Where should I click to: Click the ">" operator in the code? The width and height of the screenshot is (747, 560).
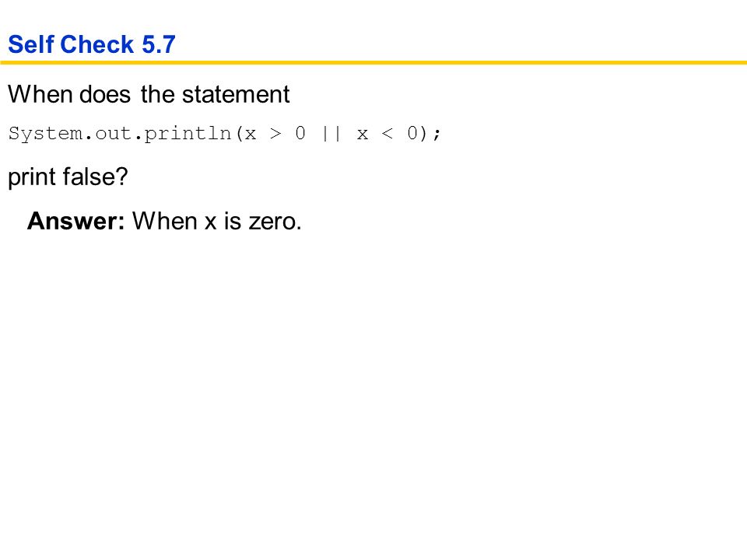coord(275,134)
